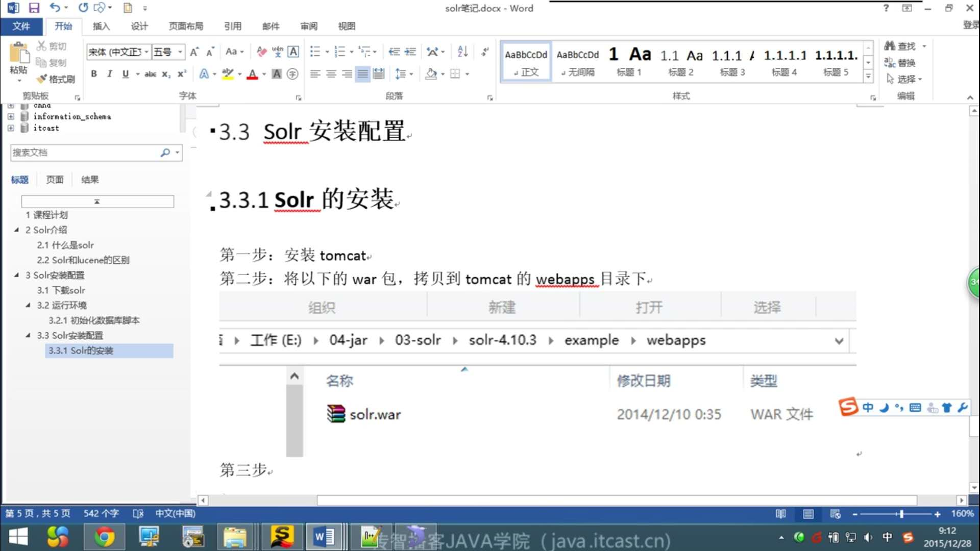980x551 pixels.
Task: Increase font size with Grow Font
Action: [194, 52]
